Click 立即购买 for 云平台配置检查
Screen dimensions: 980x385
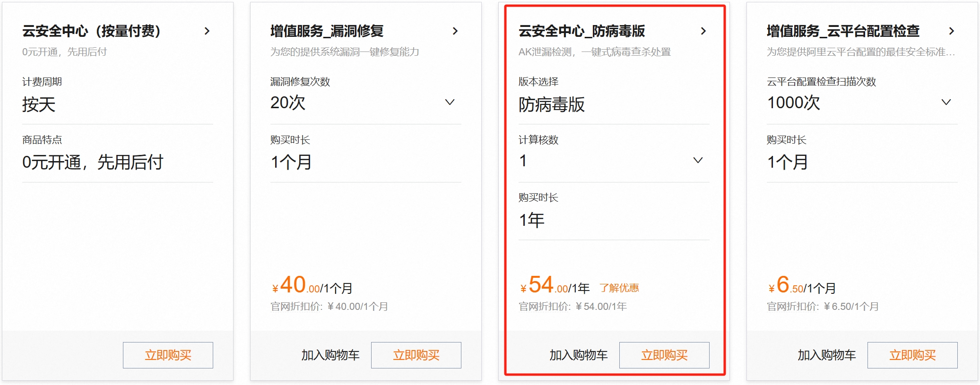(x=912, y=355)
